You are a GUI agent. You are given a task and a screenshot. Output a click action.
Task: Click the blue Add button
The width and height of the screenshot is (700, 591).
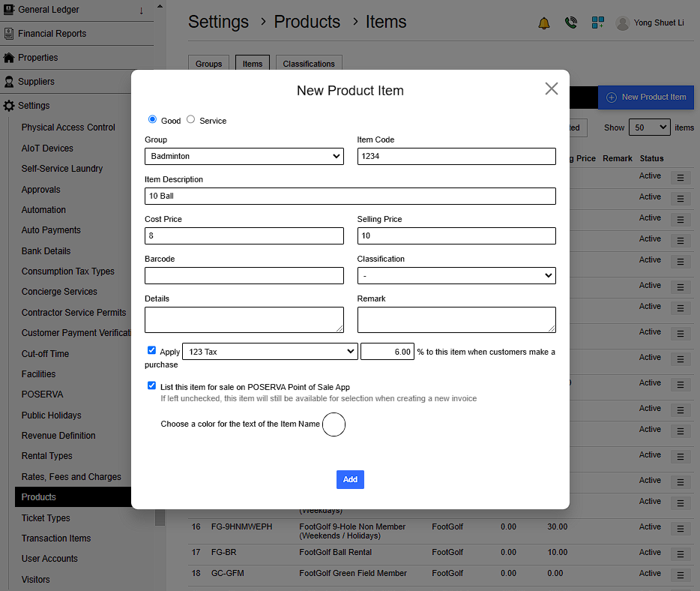coord(350,479)
